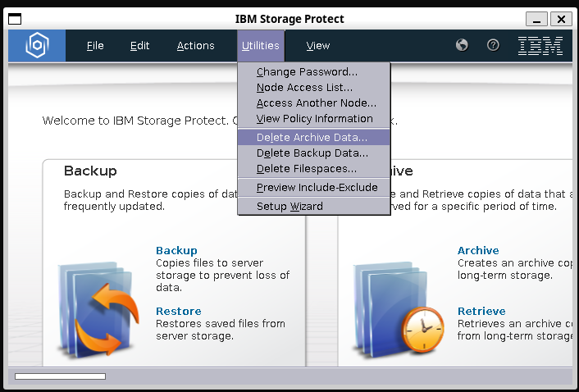Click the status bar progress field
579x392 pixels.
point(60,376)
